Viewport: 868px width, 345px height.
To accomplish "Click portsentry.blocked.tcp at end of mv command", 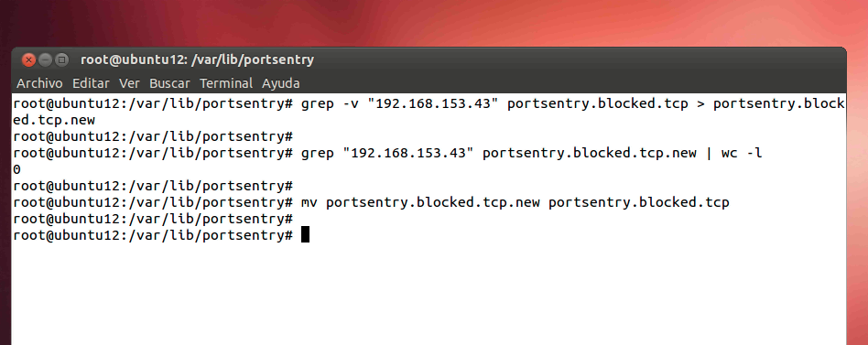I will click(x=639, y=202).
